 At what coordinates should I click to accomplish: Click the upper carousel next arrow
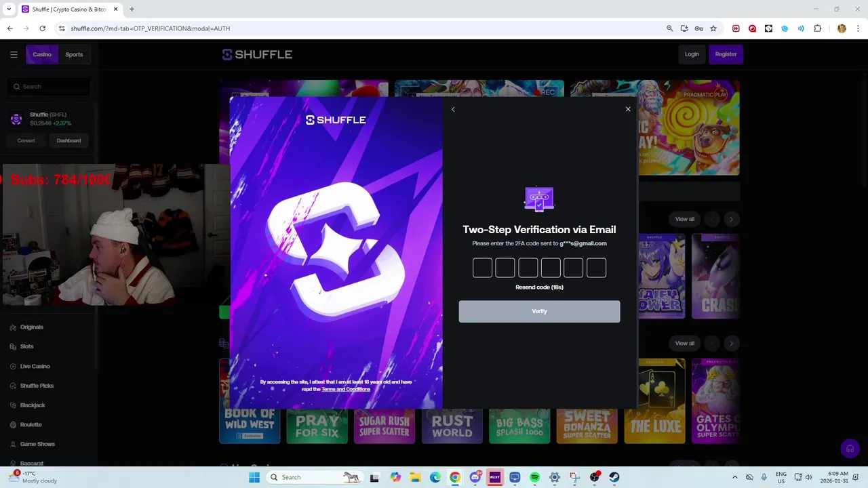[731, 219]
